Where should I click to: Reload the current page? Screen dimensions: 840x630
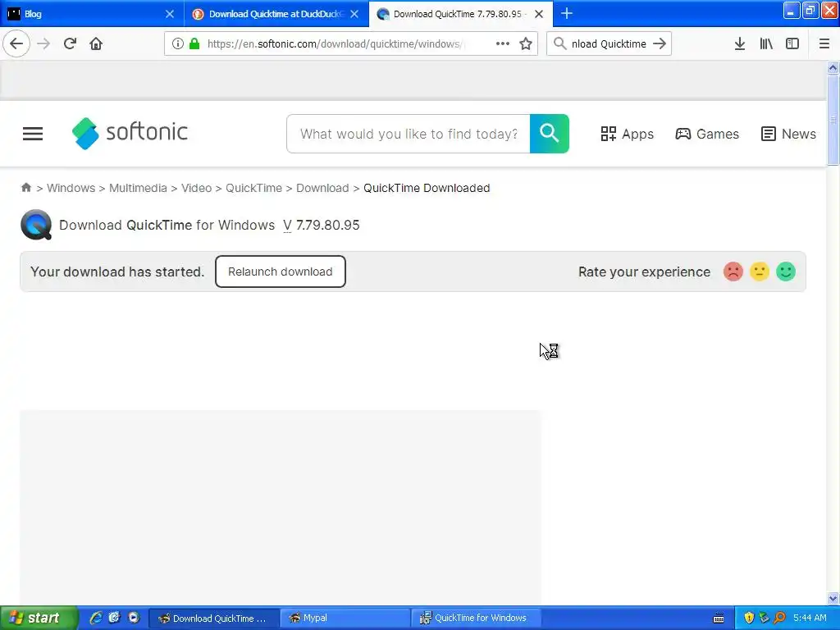(70, 43)
